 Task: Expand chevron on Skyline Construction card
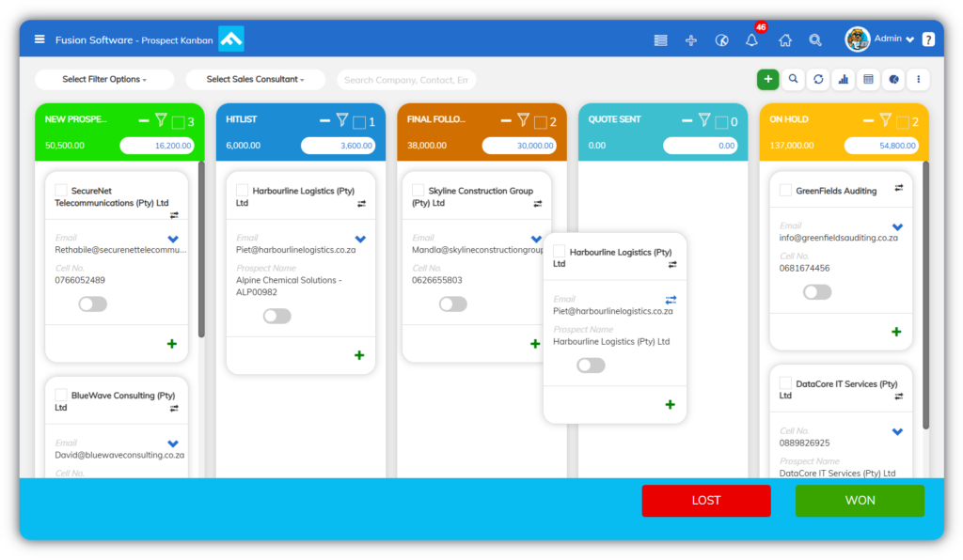coord(536,239)
